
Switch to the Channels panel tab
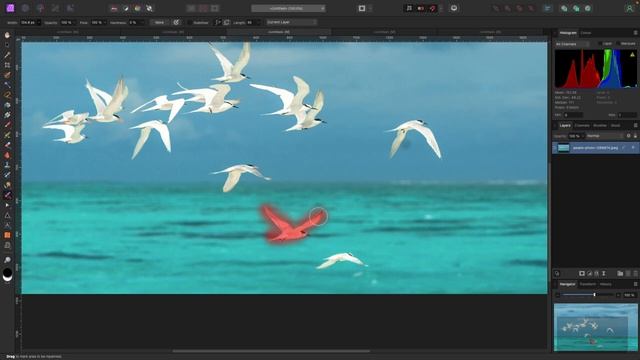coord(582,125)
